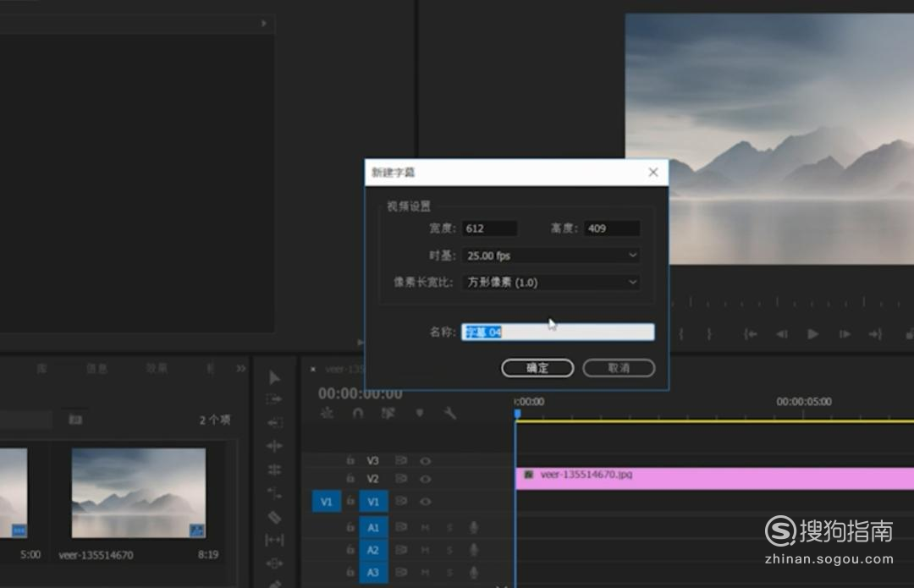This screenshot has width=914, height=588.
Task: Switch to the 库 tab
Action: tap(42, 368)
